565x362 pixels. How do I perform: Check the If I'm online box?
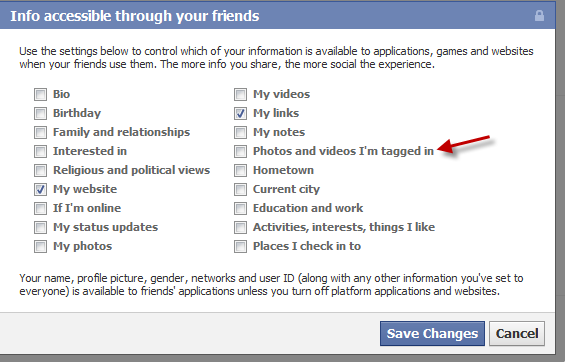tap(40, 208)
